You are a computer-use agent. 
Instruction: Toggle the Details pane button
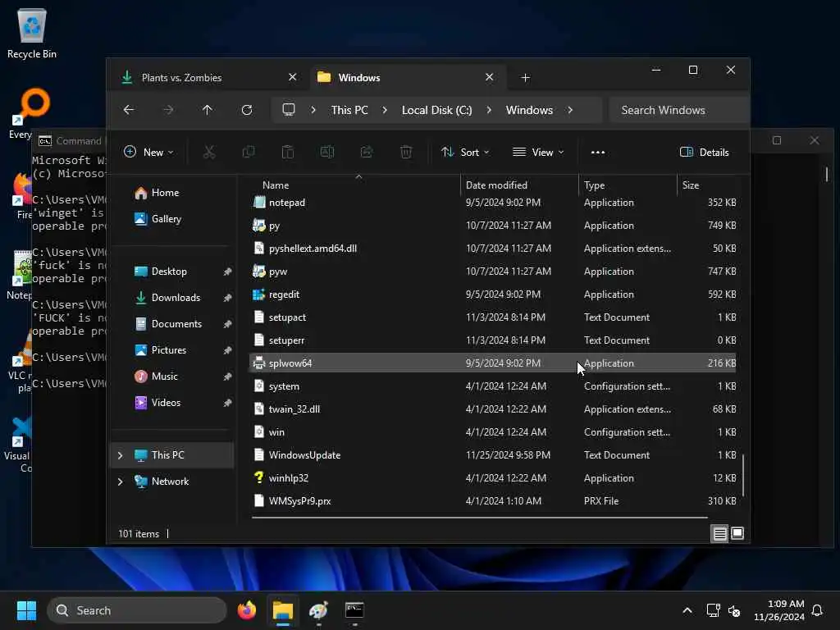click(x=704, y=152)
